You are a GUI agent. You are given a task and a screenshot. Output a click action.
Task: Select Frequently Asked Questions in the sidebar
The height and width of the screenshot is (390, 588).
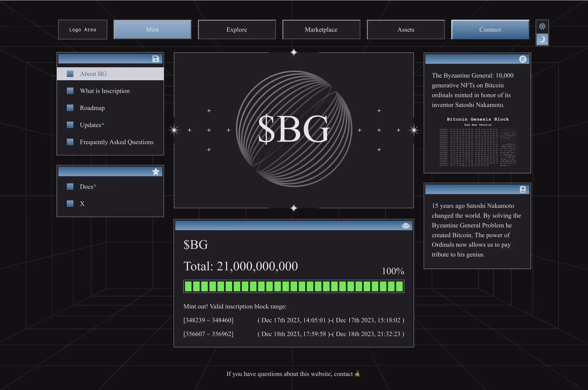click(x=116, y=142)
